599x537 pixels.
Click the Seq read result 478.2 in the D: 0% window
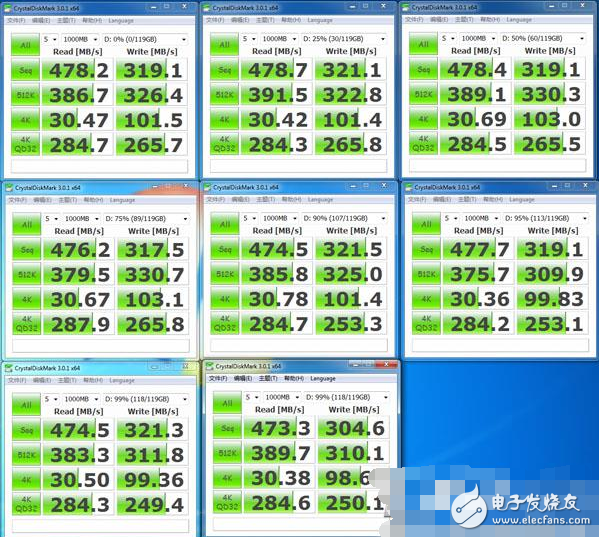point(78,70)
